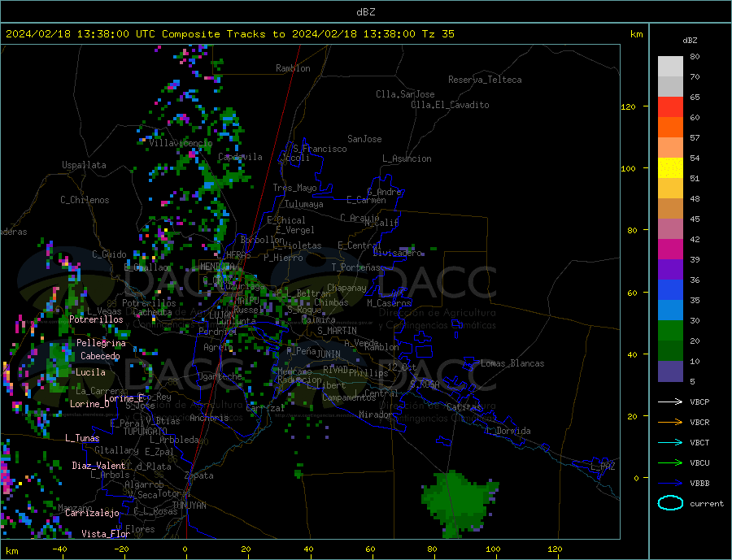
Task: Click the green VBCU arrow in legend
Action: coord(672,462)
